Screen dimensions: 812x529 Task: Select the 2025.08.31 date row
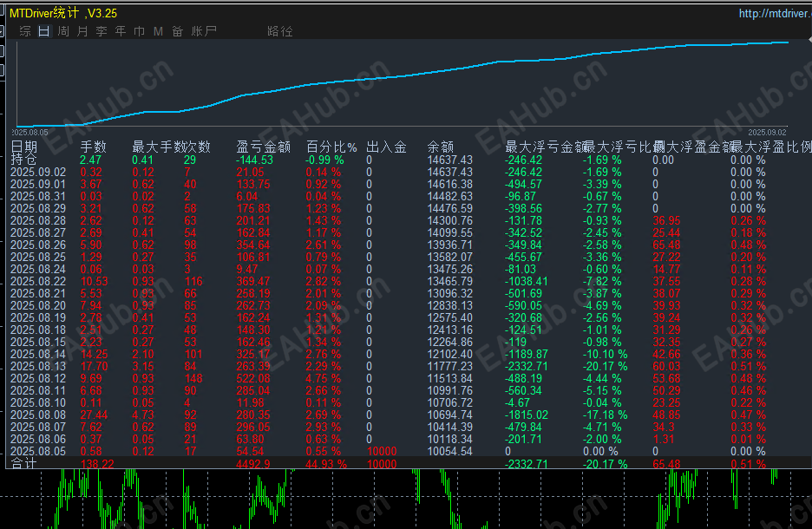tap(38, 196)
